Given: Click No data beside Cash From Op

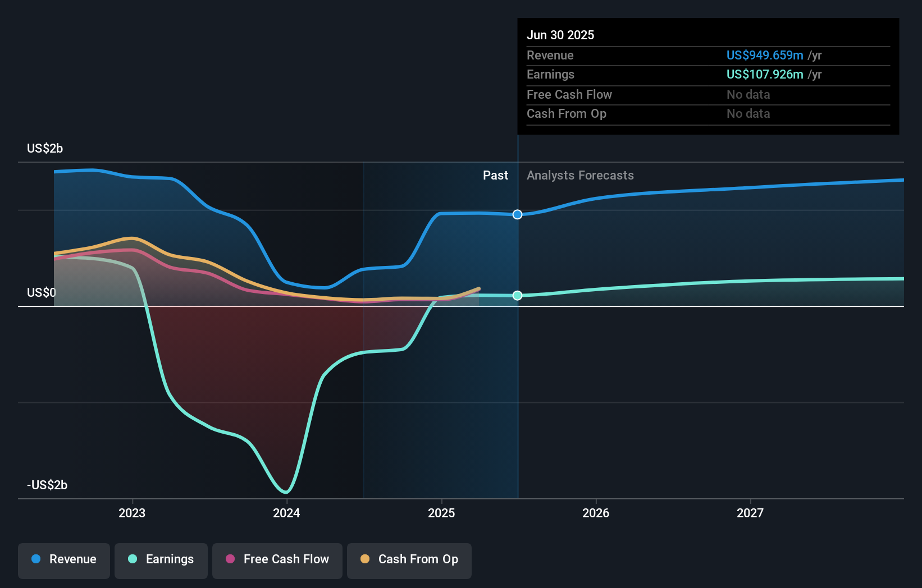Looking at the screenshot, I should coord(748,113).
